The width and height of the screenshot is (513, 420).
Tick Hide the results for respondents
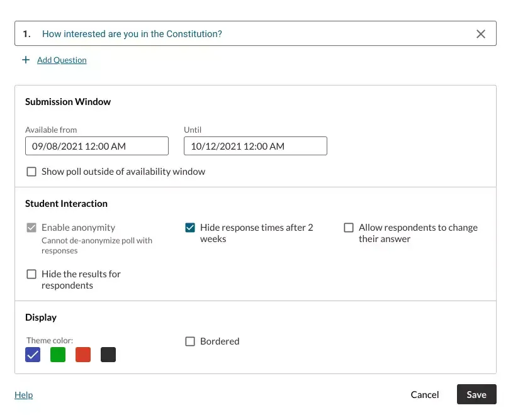[x=31, y=274]
